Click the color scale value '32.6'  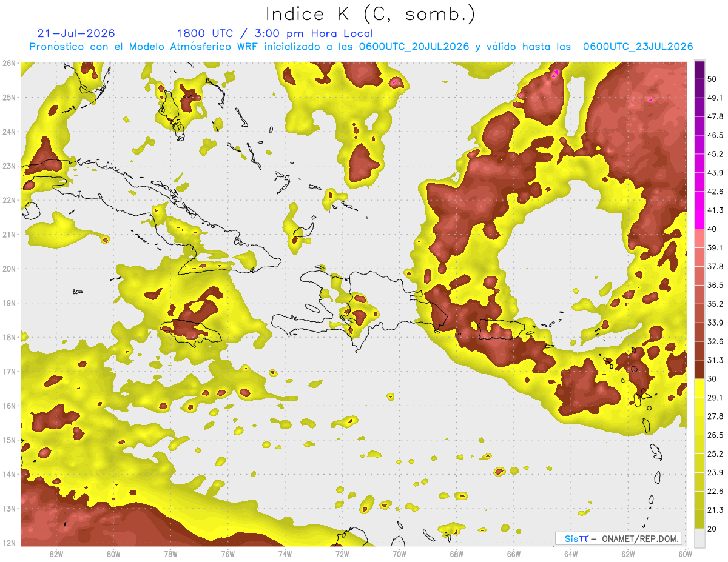[715, 341]
